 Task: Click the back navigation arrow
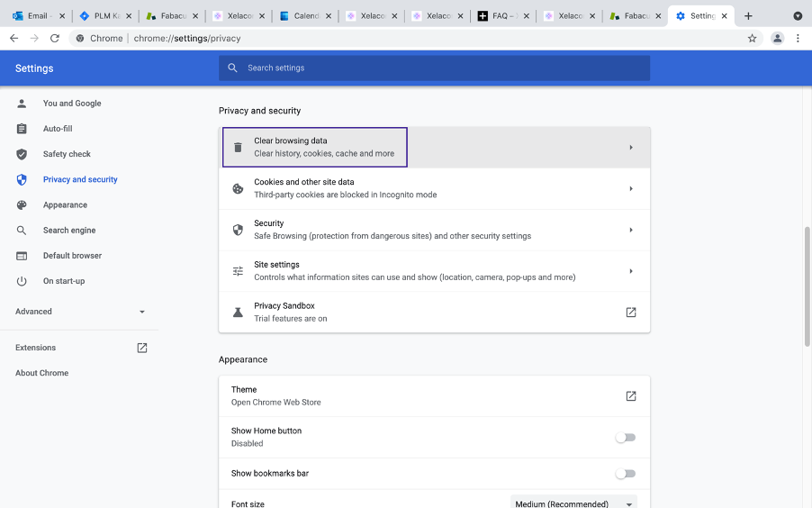click(14, 39)
